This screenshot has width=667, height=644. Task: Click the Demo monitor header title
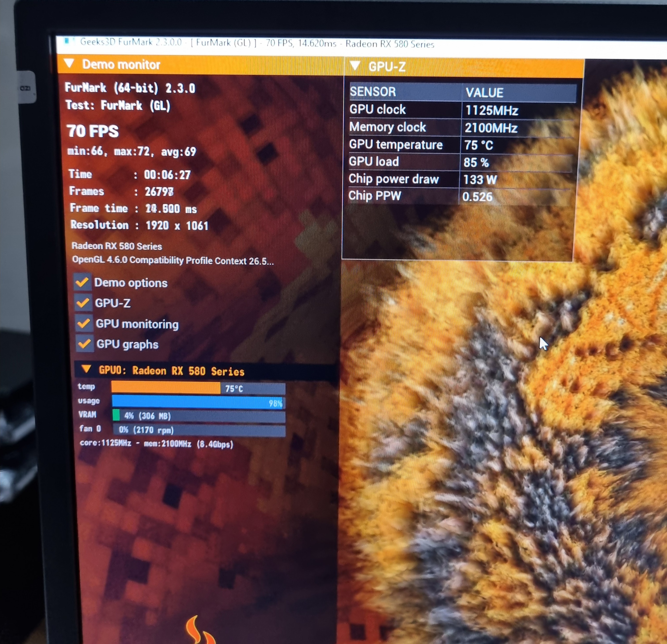tap(121, 64)
